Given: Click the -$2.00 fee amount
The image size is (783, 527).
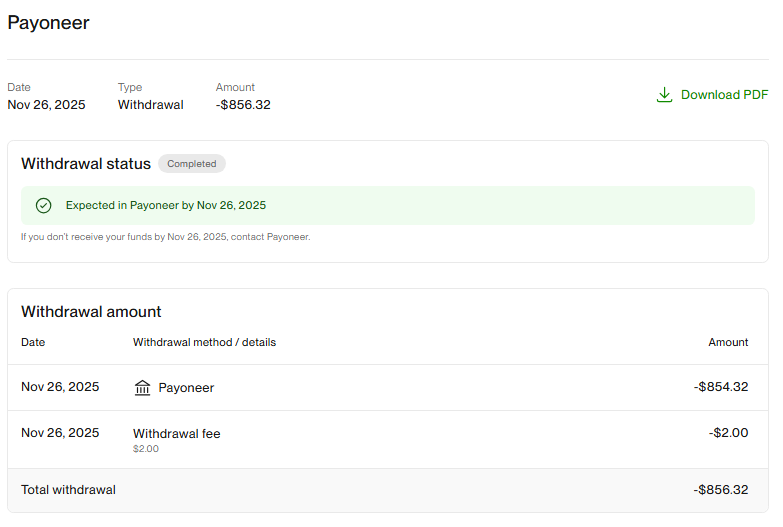Looking at the screenshot, I should click(x=728, y=433).
